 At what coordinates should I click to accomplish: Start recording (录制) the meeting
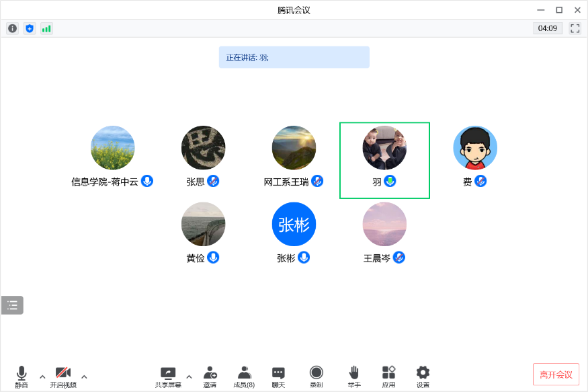click(x=316, y=376)
